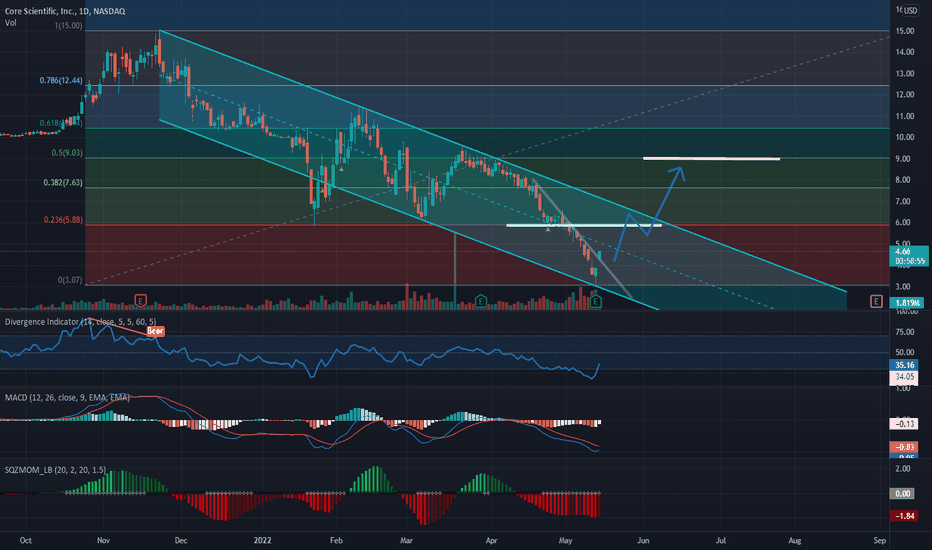Select the gray downtrend line near May
Image resolution: width=932 pixels, height=550 pixels.
click(x=582, y=238)
